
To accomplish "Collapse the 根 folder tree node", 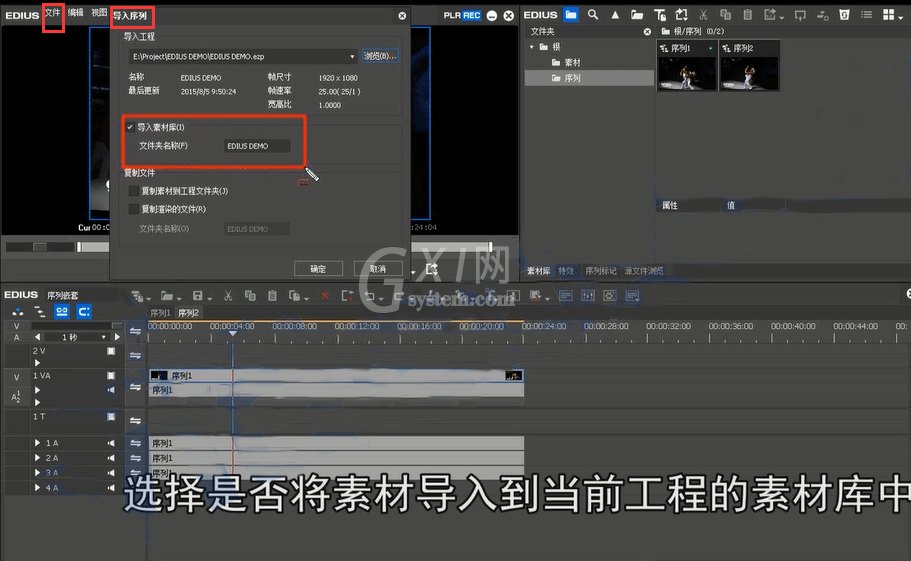I will (x=532, y=47).
